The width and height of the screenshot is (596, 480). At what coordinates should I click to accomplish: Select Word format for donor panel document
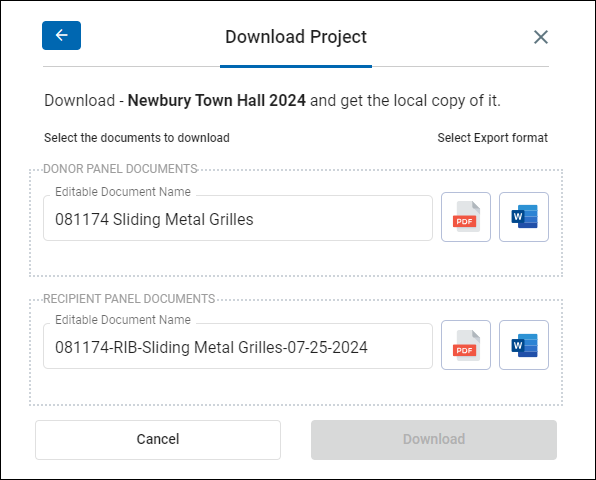pos(524,217)
